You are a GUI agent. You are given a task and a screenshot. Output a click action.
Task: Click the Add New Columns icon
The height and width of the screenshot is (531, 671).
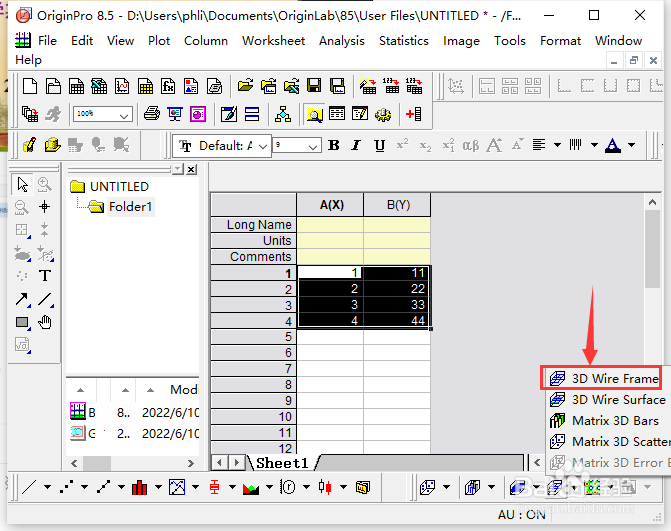[x=413, y=114]
